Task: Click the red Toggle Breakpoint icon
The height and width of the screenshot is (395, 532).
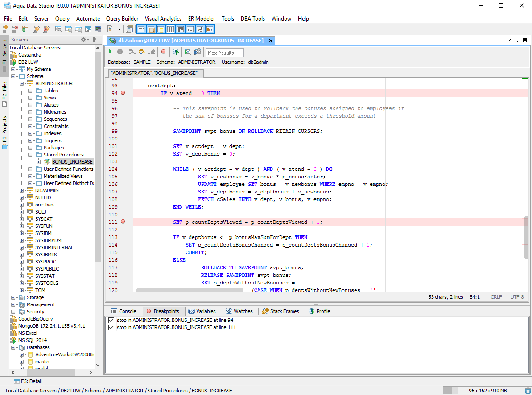Action: [x=164, y=51]
